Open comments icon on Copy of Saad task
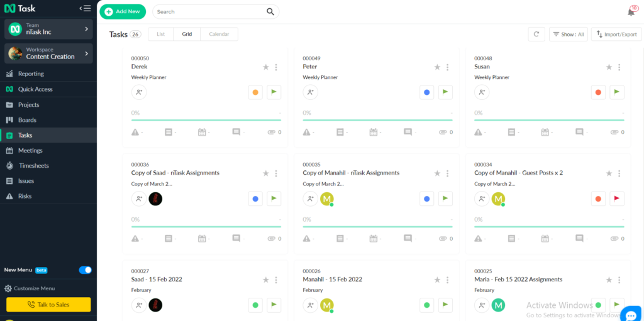Screen dimensions: 644x321 coord(236,239)
